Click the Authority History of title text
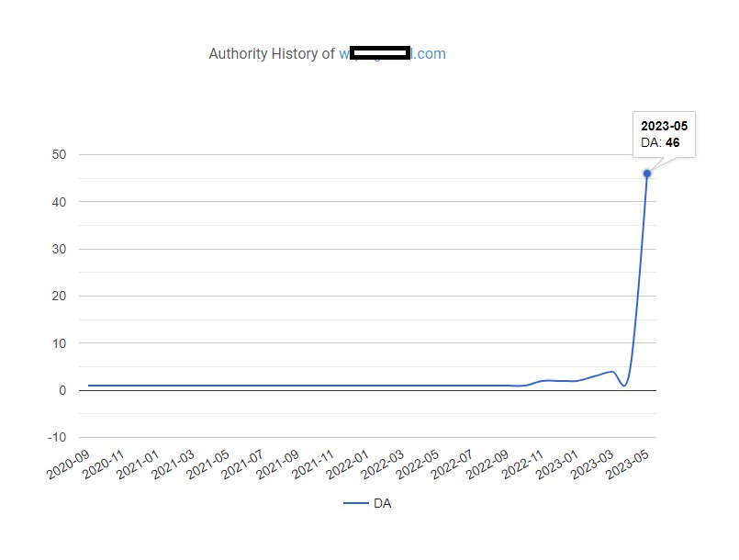Image resolution: width=739 pixels, height=560 pixels. click(272, 54)
